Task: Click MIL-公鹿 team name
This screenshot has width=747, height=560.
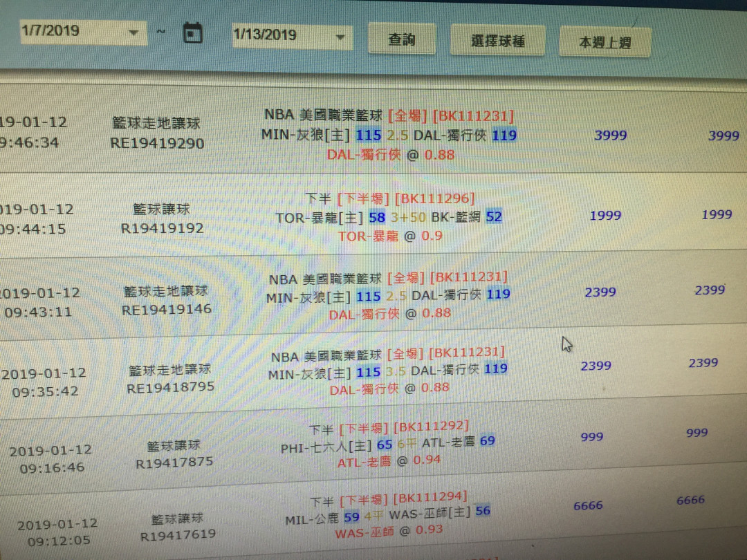Action: click(x=311, y=519)
